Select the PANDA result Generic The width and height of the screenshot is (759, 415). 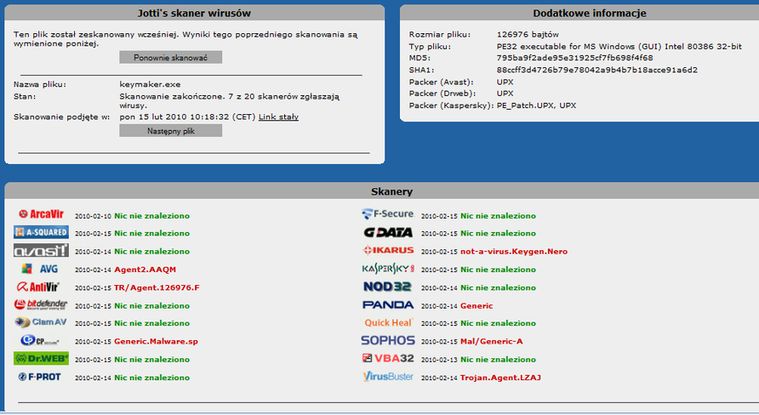pyautogui.click(x=477, y=306)
